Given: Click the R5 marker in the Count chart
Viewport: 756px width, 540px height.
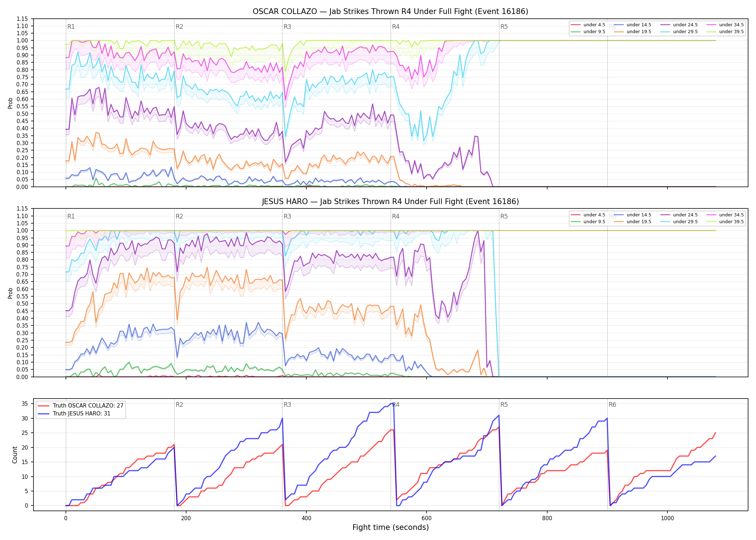Looking at the screenshot, I should [x=504, y=405].
